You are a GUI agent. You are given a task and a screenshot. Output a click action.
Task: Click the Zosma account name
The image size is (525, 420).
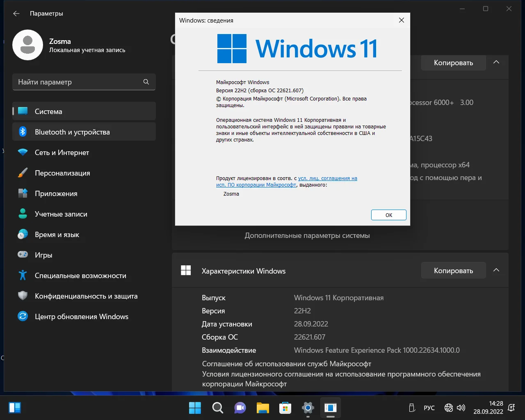point(60,41)
